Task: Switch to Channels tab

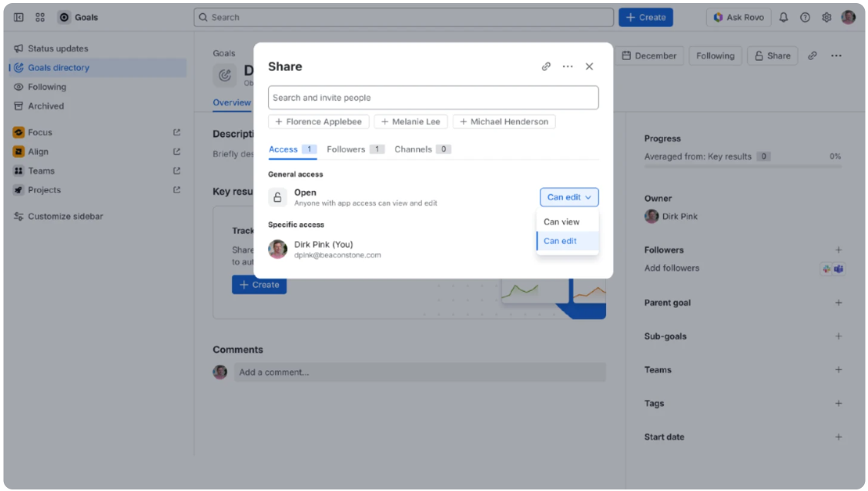Action: [422, 149]
